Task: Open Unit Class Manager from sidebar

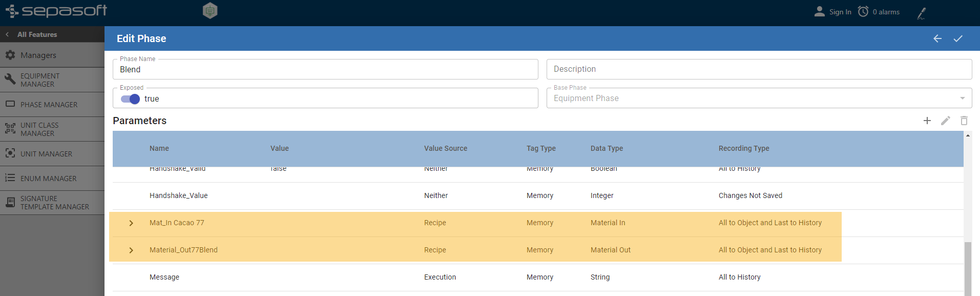Action: click(39, 129)
